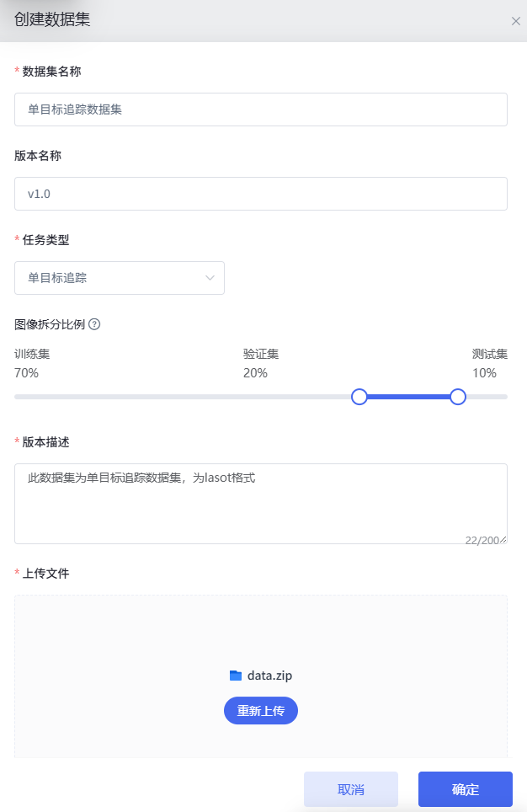Click the resize grip at the 版本描述 textarea corner
This screenshot has width=527, height=812.
503,540
